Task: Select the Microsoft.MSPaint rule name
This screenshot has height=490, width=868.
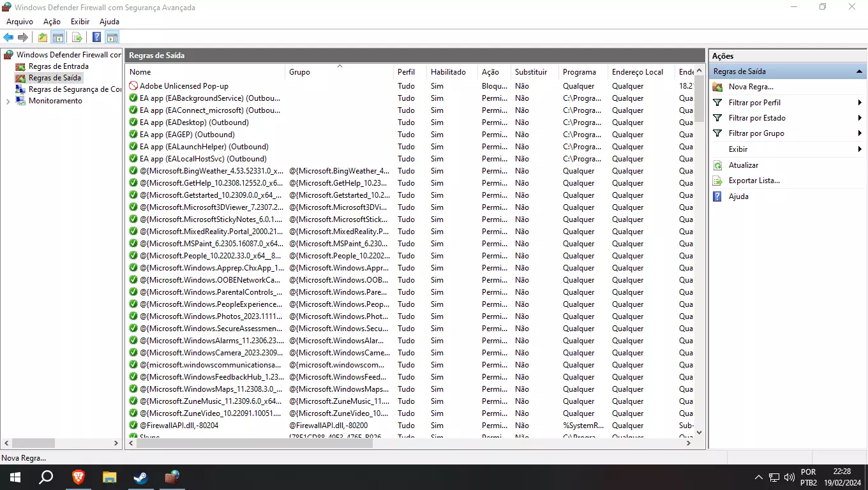Action: pyautogui.click(x=211, y=244)
